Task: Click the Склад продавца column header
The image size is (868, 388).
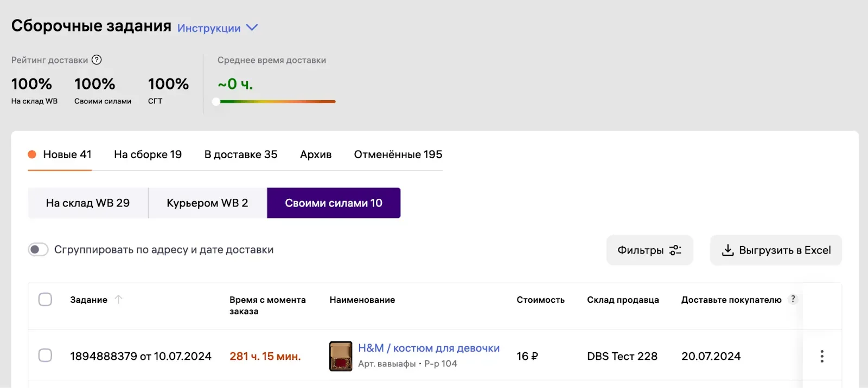Action: pyautogui.click(x=623, y=300)
